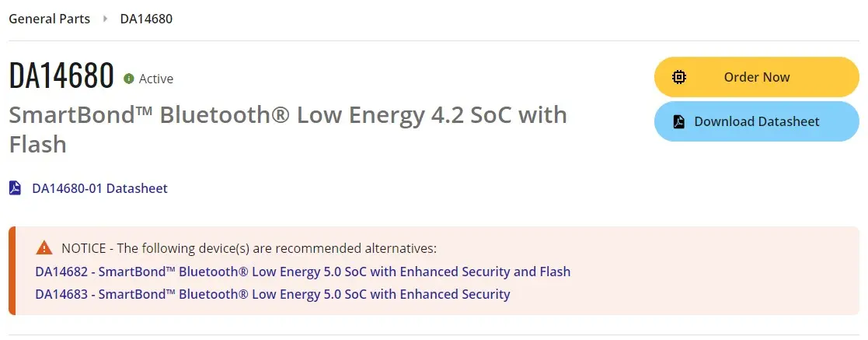Screen dimensions: 868x340
Task: Open the DA14680-01 Datasheet link
Action: click(99, 188)
